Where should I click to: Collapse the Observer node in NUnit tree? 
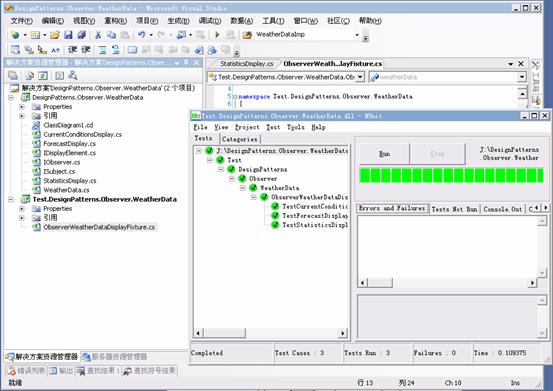tap(232, 179)
